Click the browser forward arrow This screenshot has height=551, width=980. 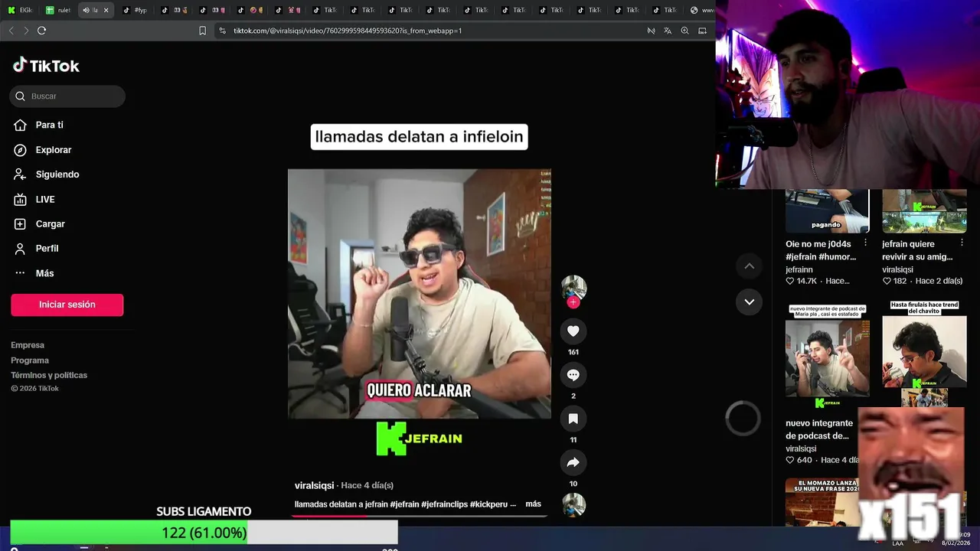(26, 31)
